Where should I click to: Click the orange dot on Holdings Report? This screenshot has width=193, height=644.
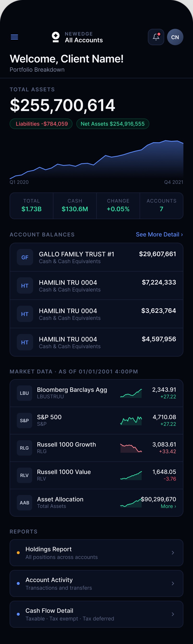18,552
